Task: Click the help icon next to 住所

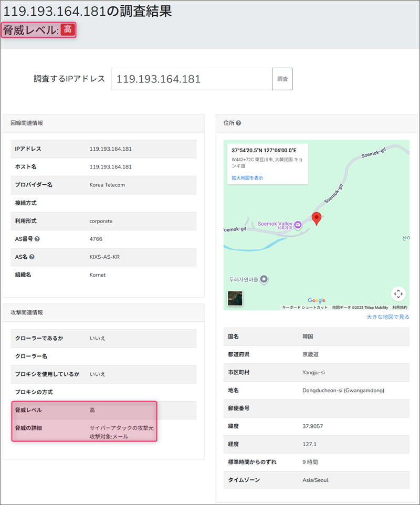Action: [x=238, y=123]
